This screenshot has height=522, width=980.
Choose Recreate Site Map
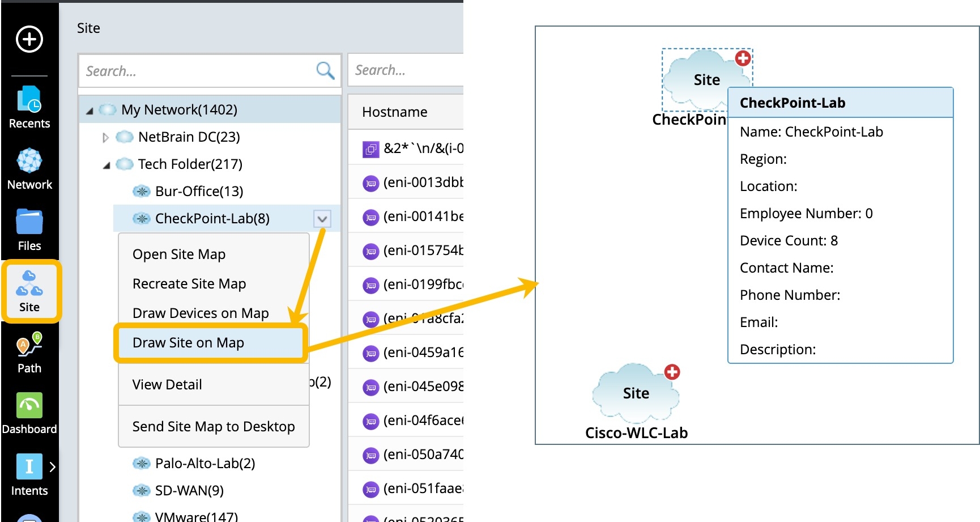tap(189, 283)
